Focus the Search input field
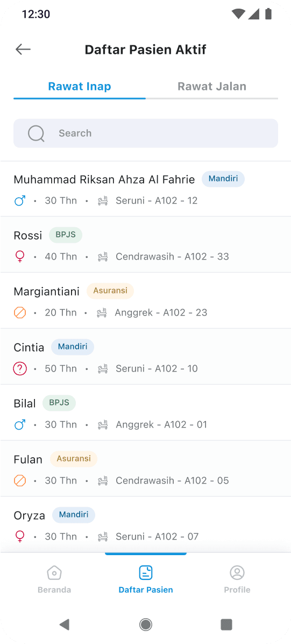291x644 pixels. point(146,133)
